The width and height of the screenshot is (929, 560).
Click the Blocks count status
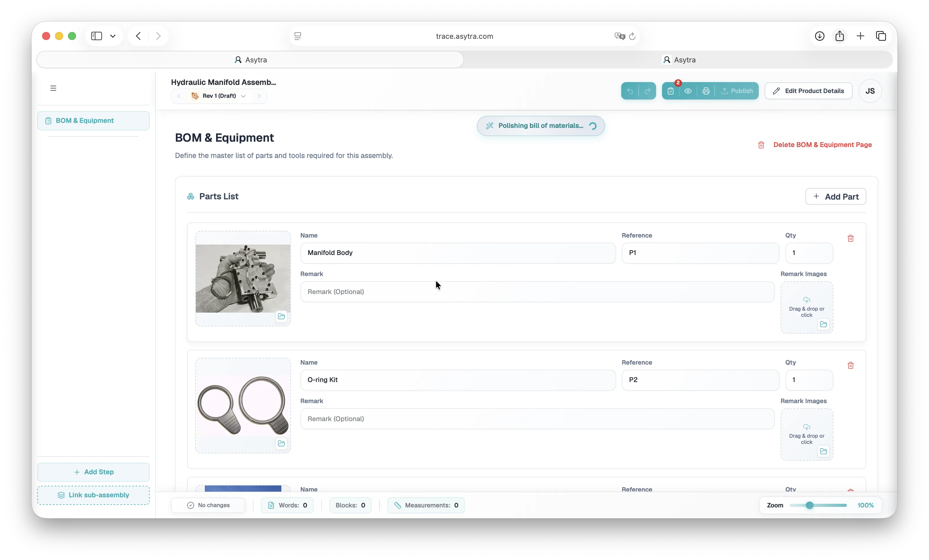coord(350,505)
